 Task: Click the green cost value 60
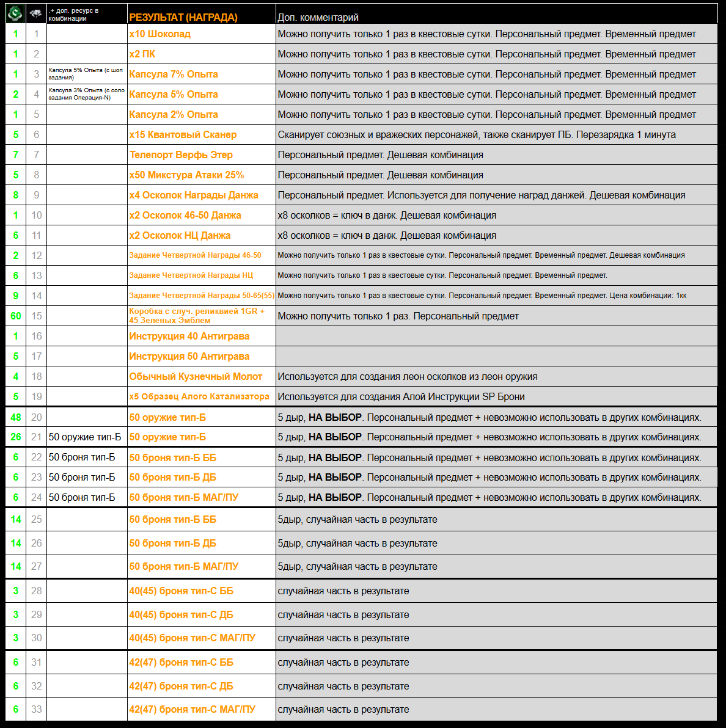click(x=16, y=316)
